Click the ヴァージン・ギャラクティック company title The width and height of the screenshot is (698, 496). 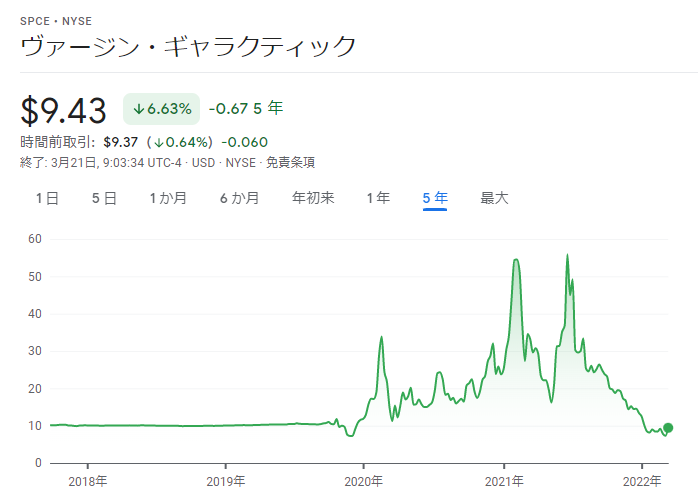[x=188, y=46]
